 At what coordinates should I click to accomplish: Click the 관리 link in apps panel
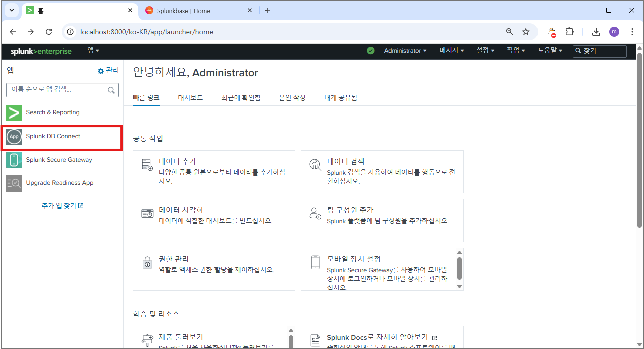tap(112, 71)
